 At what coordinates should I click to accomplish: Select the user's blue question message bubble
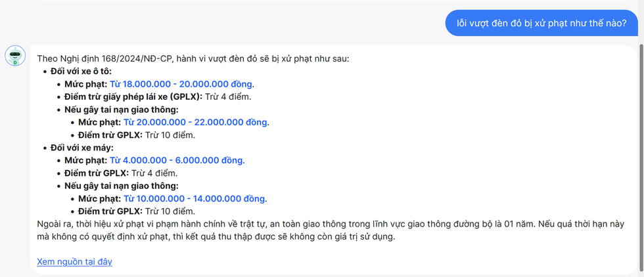point(541,22)
